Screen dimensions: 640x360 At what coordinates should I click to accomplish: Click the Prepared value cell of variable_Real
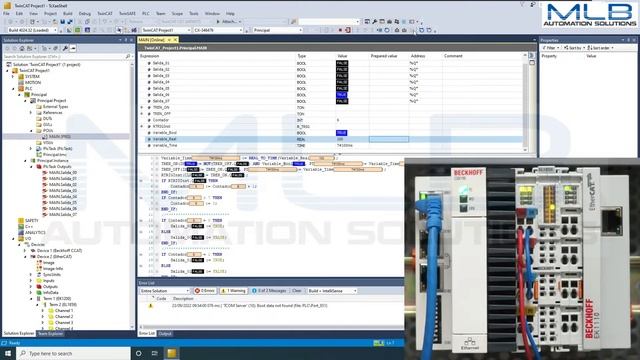pyautogui.click(x=389, y=139)
